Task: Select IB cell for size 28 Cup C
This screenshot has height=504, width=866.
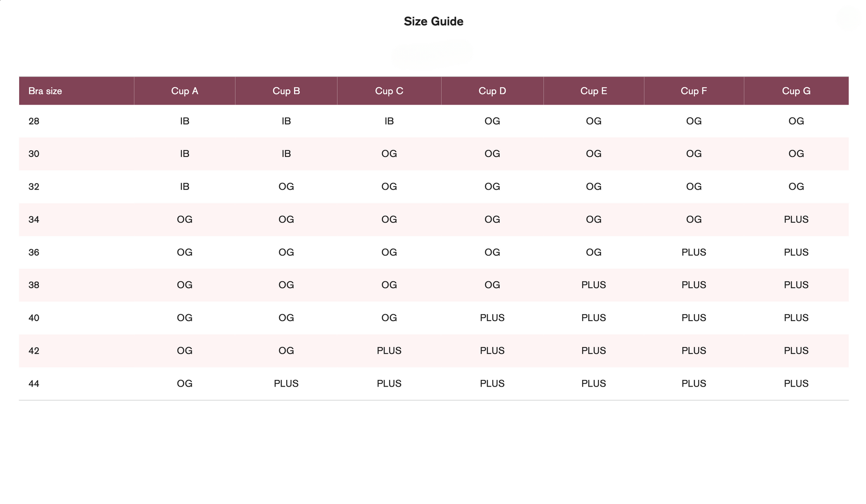Action: 389,121
